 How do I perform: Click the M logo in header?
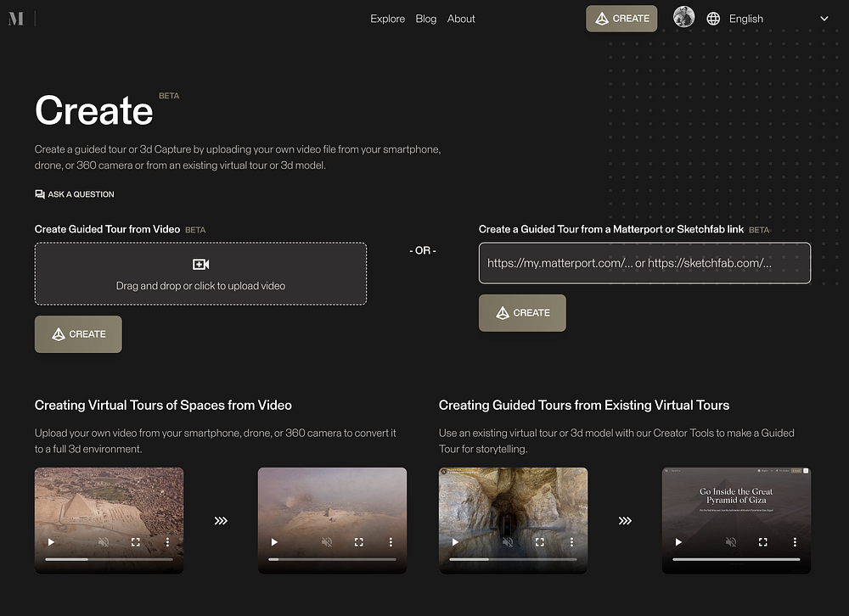[x=16, y=19]
